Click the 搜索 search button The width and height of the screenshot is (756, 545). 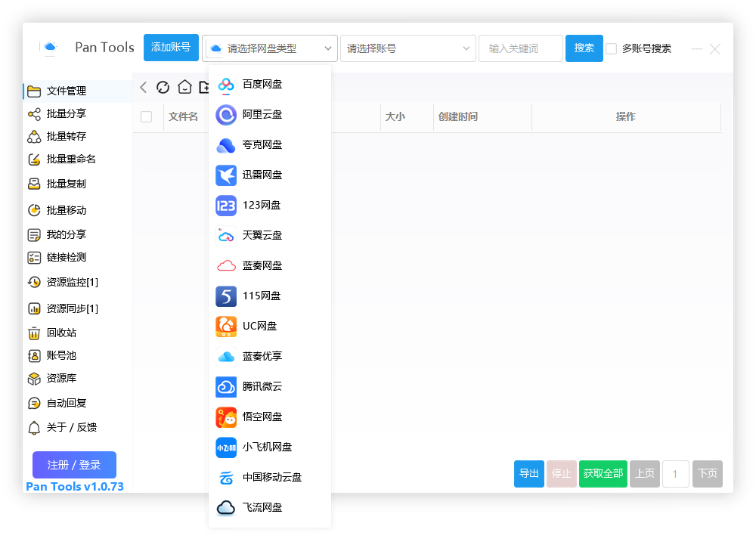[x=584, y=48]
